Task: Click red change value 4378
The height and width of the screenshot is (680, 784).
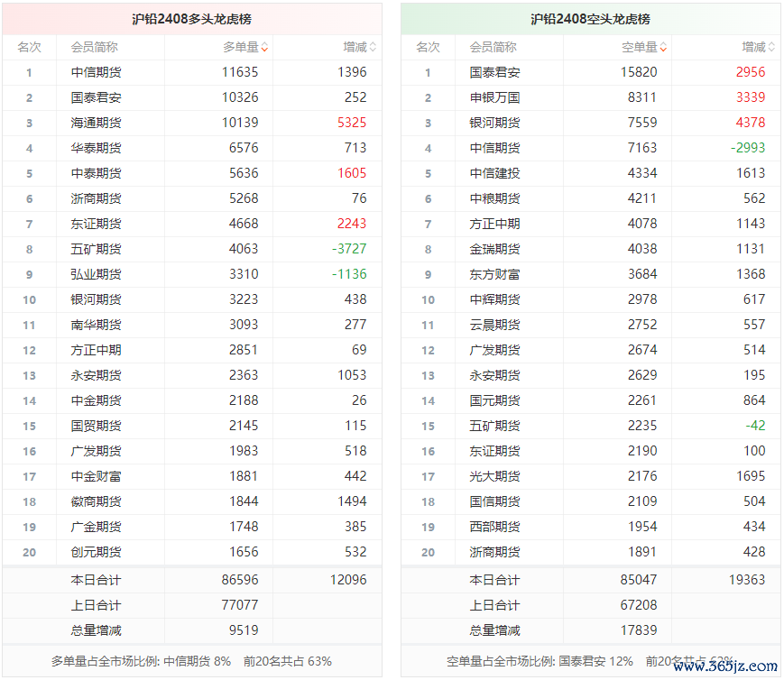Action: [751, 123]
